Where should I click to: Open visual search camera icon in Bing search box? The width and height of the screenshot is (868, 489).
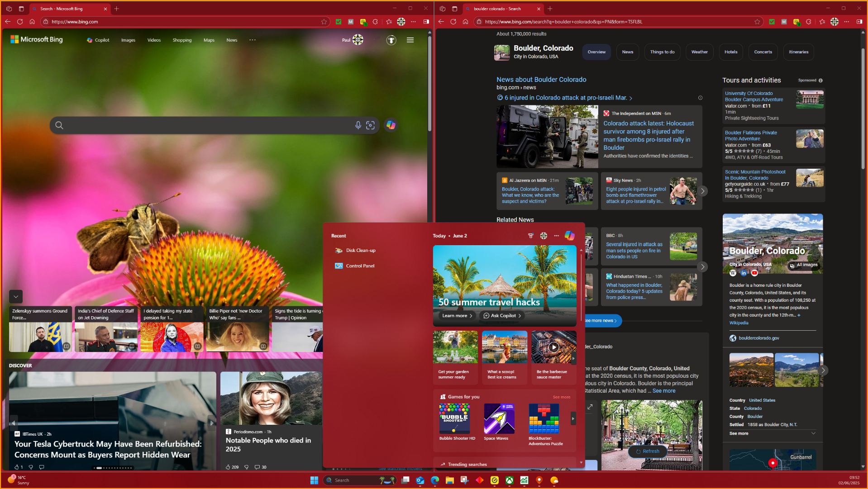click(371, 125)
